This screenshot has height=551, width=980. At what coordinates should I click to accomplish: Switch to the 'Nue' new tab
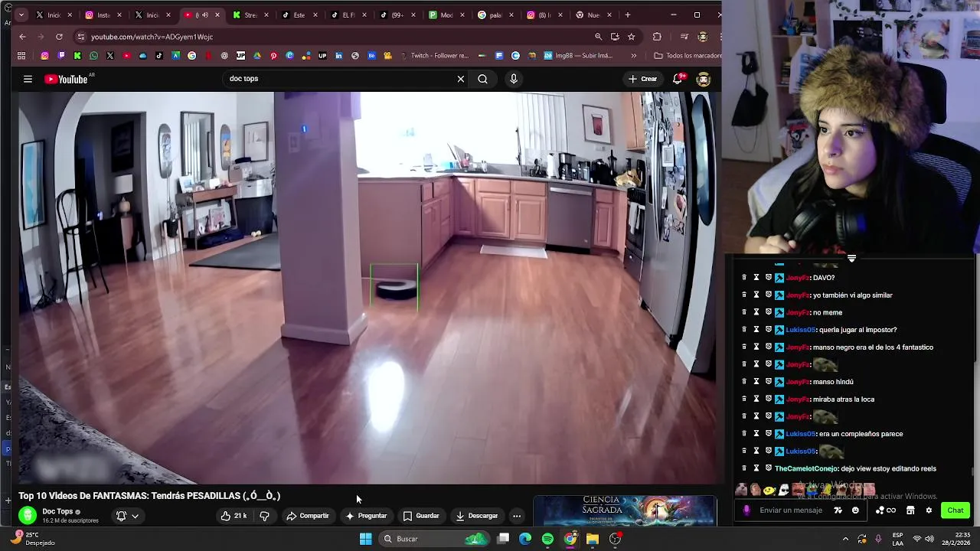[x=592, y=15]
